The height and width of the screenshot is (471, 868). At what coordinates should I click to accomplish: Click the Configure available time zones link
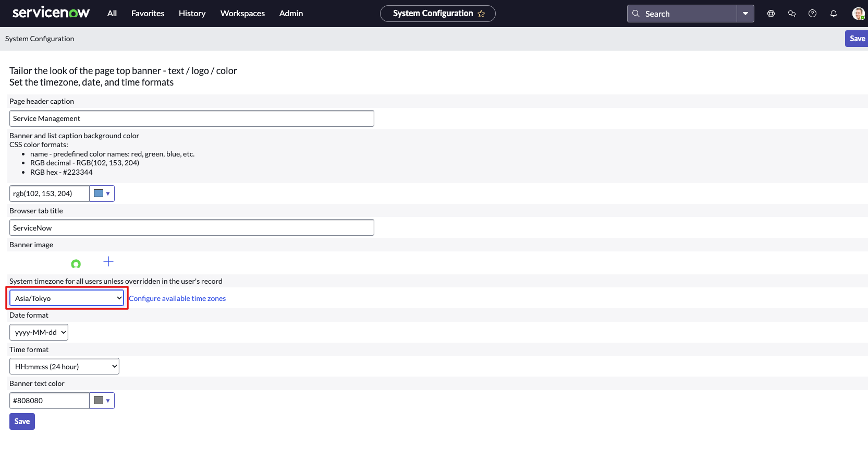tap(177, 298)
